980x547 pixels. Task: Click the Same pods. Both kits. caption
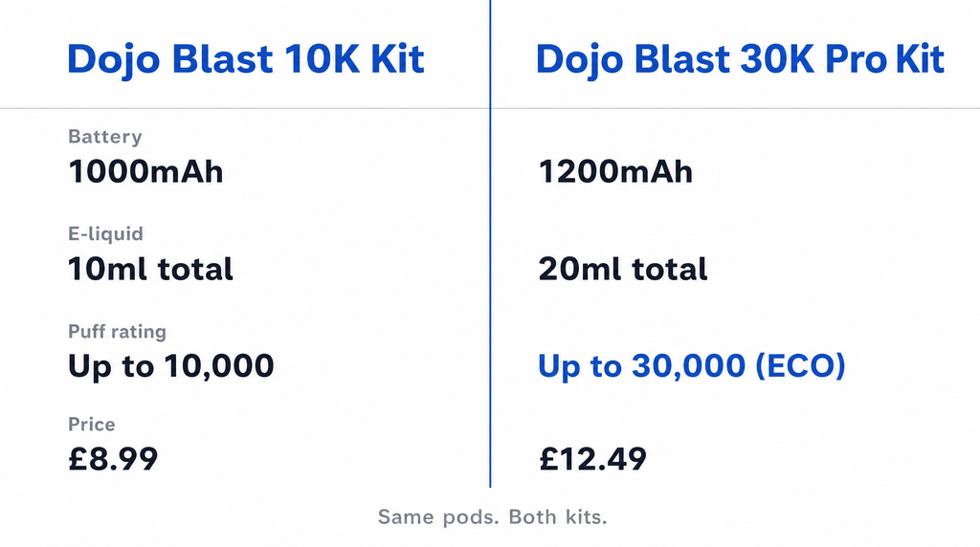[493, 517]
